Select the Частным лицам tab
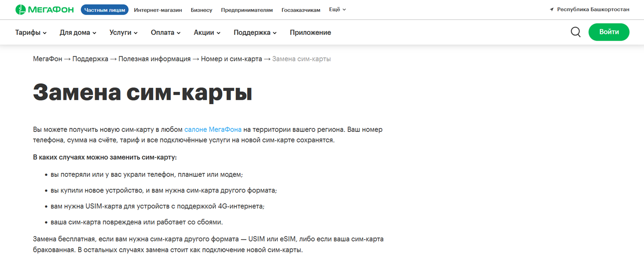The height and width of the screenshot is (269, 644). tap(105, 9)
